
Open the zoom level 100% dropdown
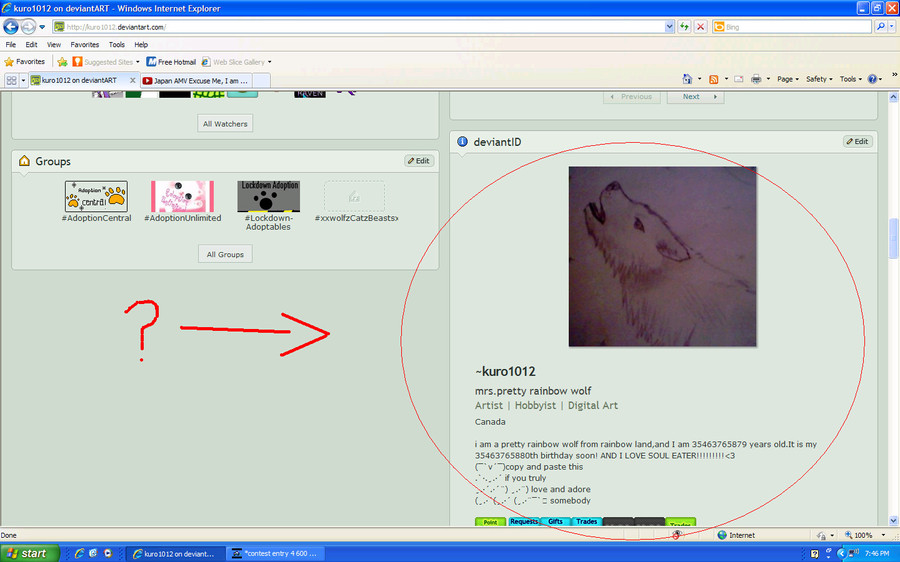(883, 535)
